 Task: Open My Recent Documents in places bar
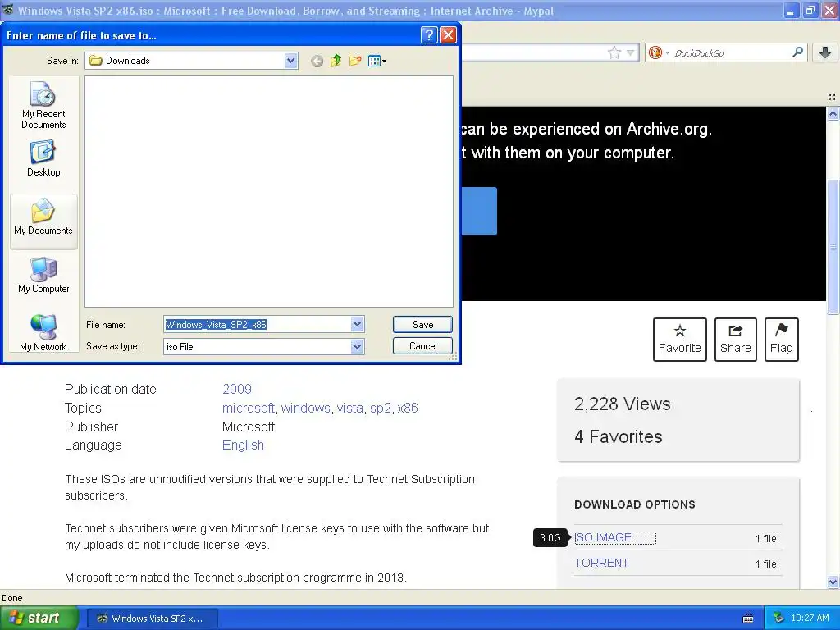coord(43,105)
